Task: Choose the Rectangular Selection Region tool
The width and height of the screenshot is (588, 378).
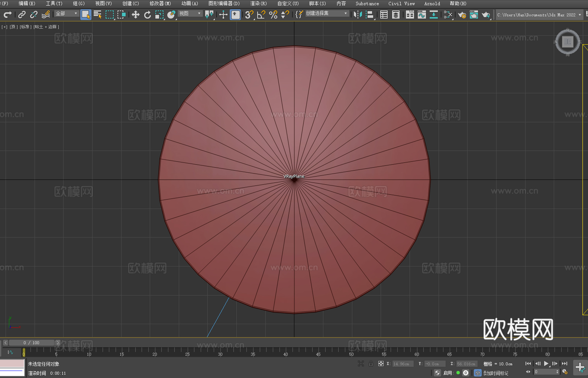Action: [x=110, y=14]
